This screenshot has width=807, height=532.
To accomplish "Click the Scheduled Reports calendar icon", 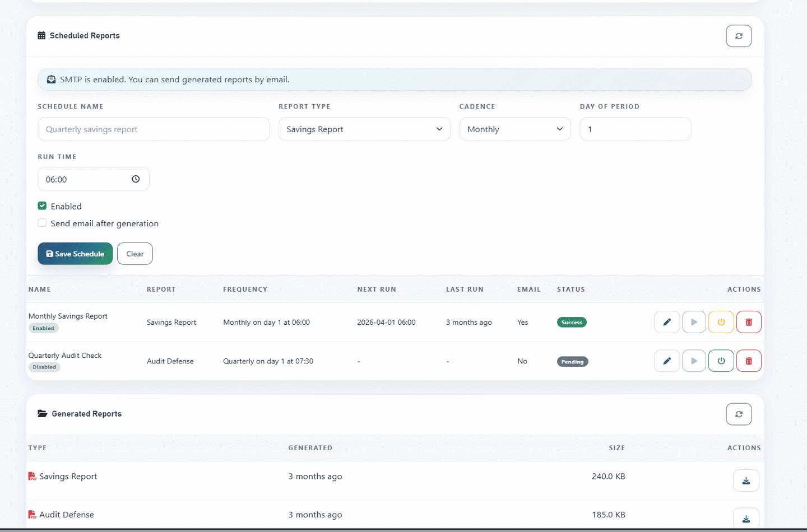I will pos(41,35).
